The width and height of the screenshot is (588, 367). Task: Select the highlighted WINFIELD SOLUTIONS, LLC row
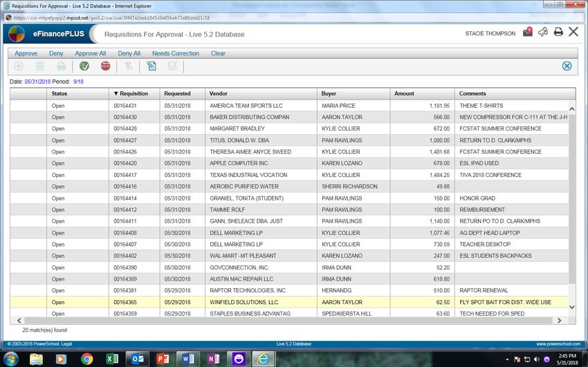pyautogui.click(x=289, y=302)
